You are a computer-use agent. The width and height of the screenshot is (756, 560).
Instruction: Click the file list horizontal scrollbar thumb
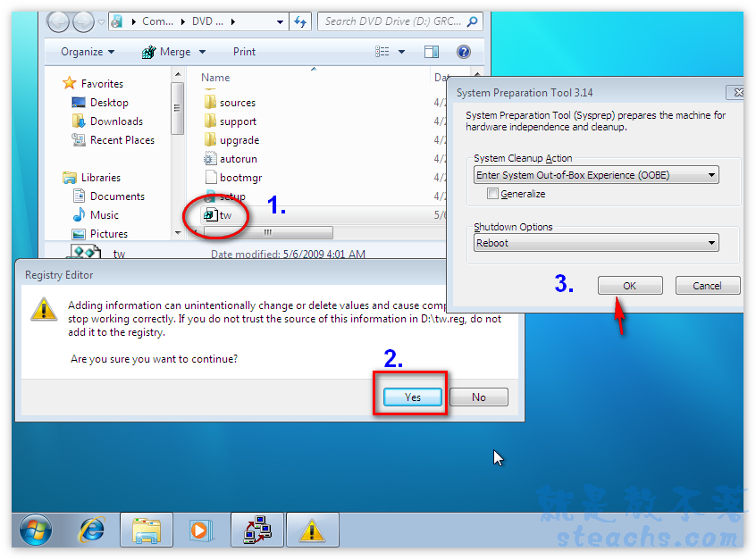268,233
